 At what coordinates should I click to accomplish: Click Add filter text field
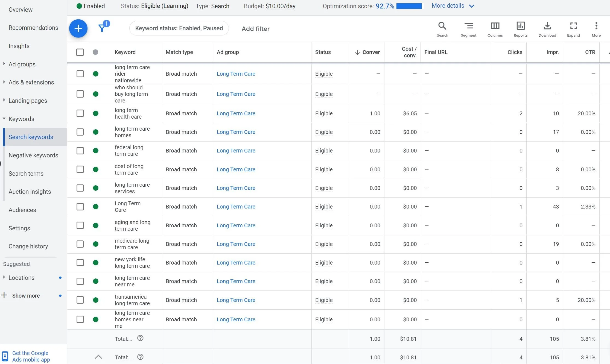point(255,29)
